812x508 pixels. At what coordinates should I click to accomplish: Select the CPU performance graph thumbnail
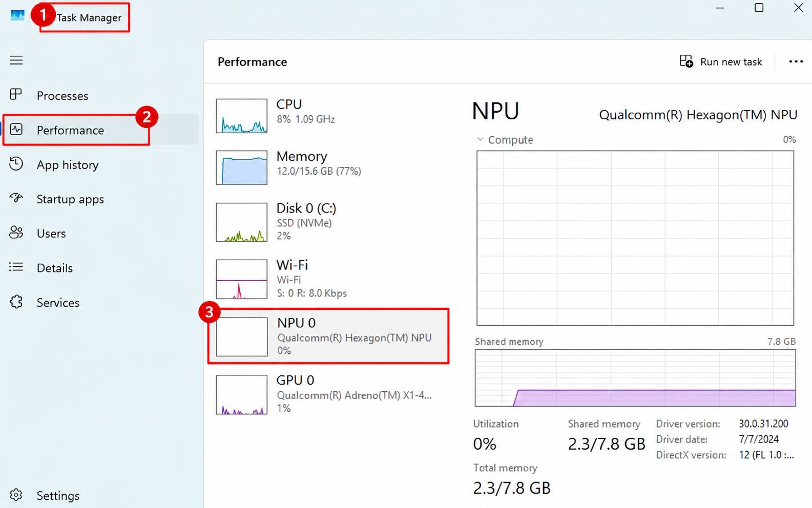point(242,116)
